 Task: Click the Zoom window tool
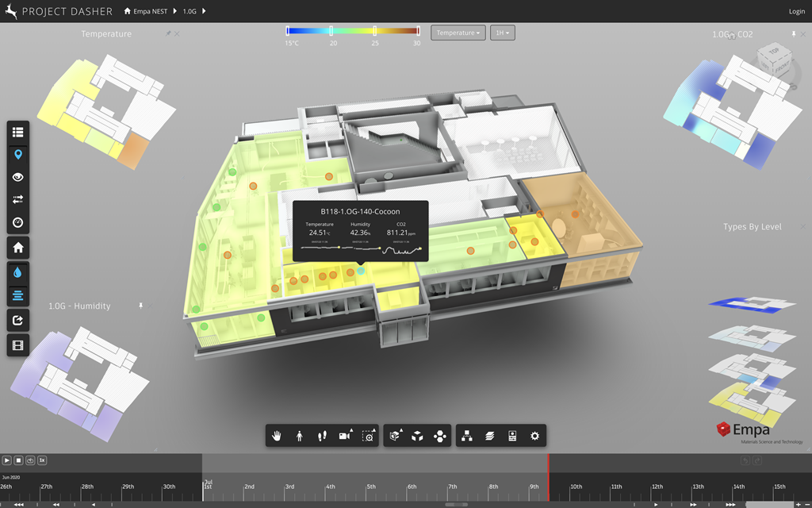tap(368, 436)
